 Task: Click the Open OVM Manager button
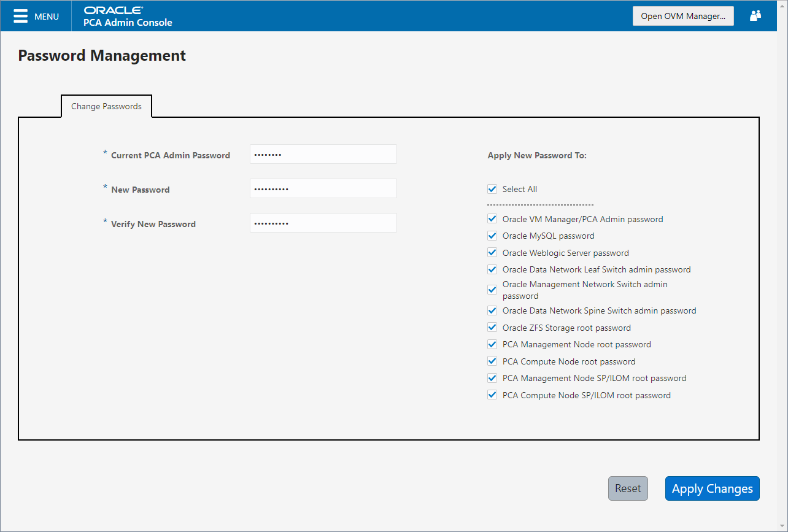pyautogui.click(x=683, y=15)
